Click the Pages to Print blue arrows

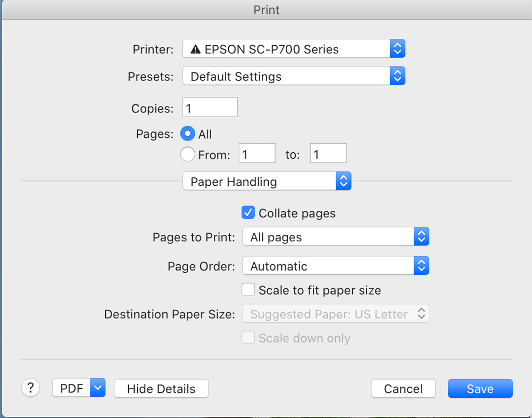(x=421, y=237)
